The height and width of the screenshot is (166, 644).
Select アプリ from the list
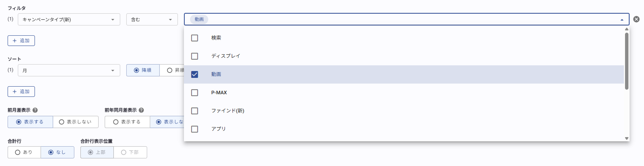pos(219,129)
